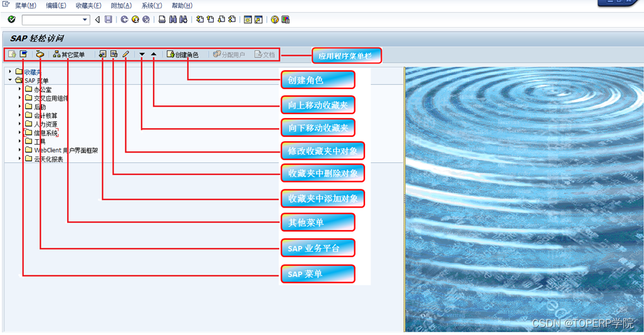This screenshot has width=644, height=335.
Task: Select the 信息系统 tree label
Action: coord(46,133)
